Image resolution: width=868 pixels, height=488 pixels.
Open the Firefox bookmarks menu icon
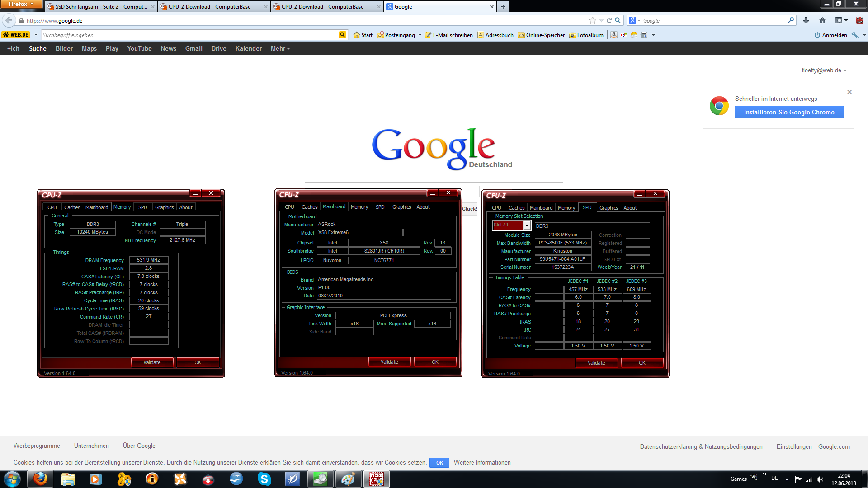[x=839, y=20]
